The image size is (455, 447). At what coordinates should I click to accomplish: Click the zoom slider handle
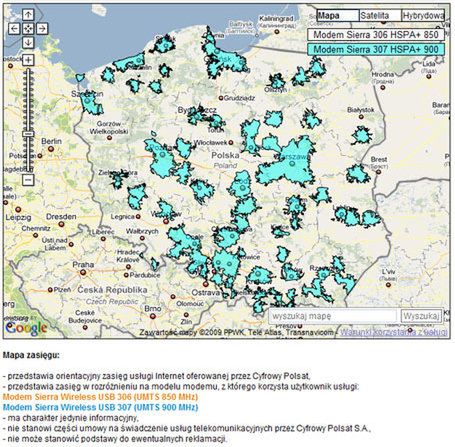(28, 134)
